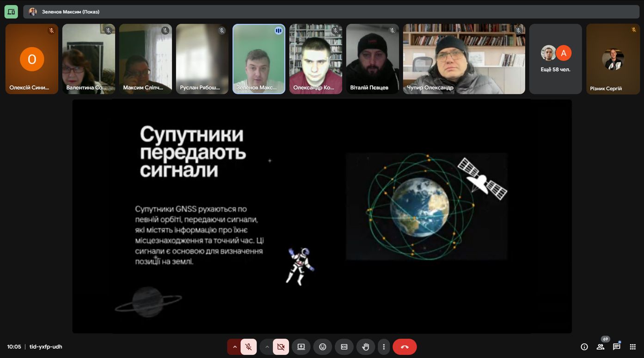Select Чупир Олександр video tile
Screen dimensions: 644x358
(x=464, y=59)
